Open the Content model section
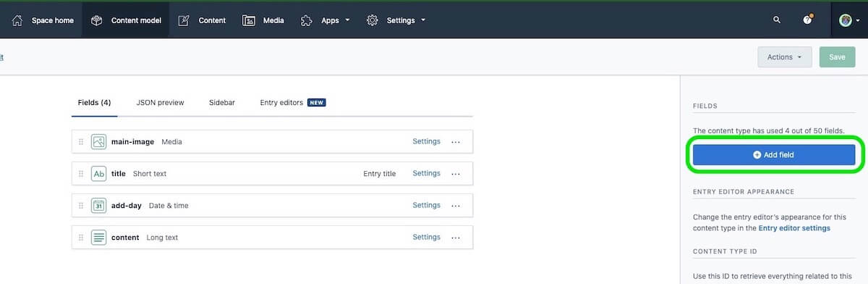The height and width of the screenshot is (284, 868). click(x=126, y=20)
